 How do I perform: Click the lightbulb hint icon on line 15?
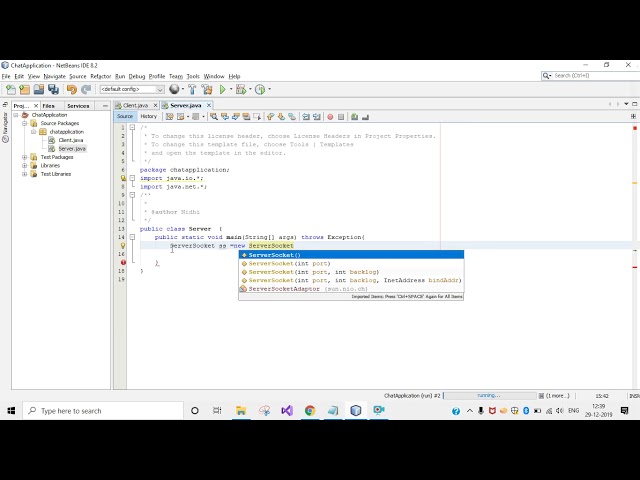pyautogui.click(x=123, y=246)
